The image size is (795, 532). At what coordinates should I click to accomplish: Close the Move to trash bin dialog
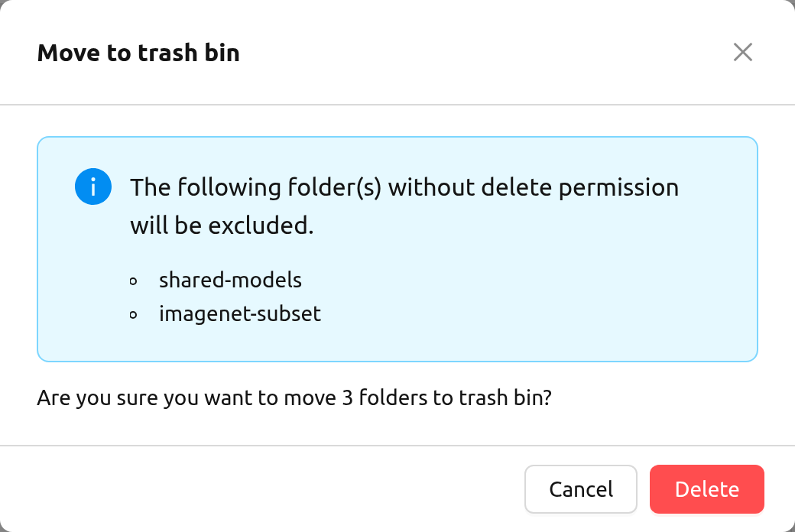pos(743,52)
